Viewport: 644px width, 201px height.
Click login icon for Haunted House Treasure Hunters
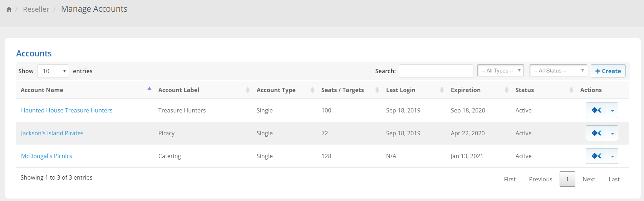tap(596, 110)
